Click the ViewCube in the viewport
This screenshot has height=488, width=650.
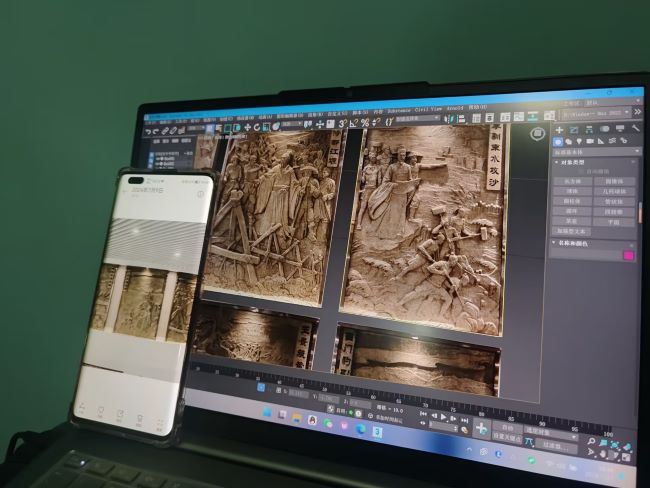[x=537, y=133]
